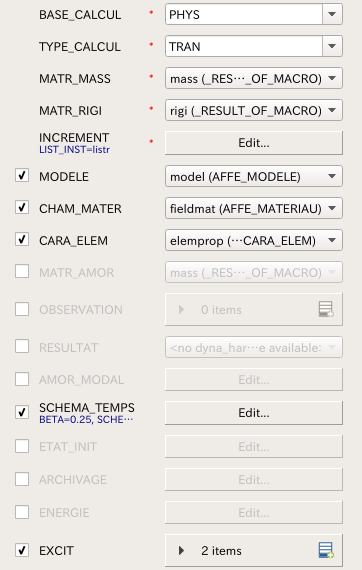The width and height of the screenshot is (362, 570).
Task: Open the MODELE model selection dropdown
Action: click(x=254, y=176)
